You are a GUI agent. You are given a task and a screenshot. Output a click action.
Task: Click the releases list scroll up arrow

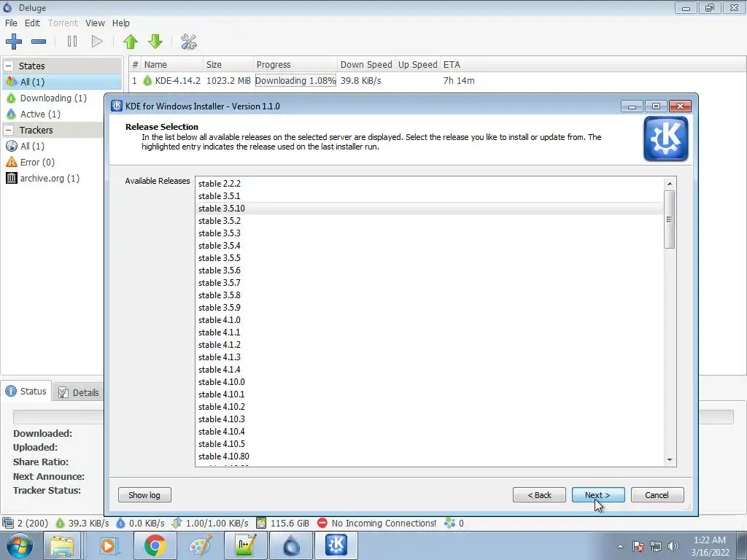pos(670,183)
